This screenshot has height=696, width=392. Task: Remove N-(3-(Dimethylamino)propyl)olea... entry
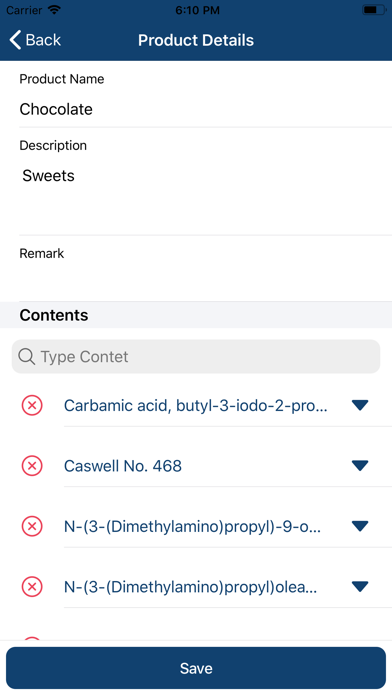click(32, 587)
